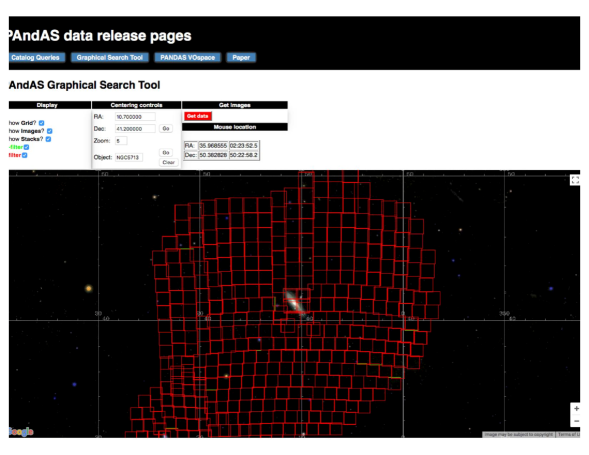The height and width of the screenshot is (455, 589).
Task: Toggle the map fullscreen icon
Action: (575, 180)
